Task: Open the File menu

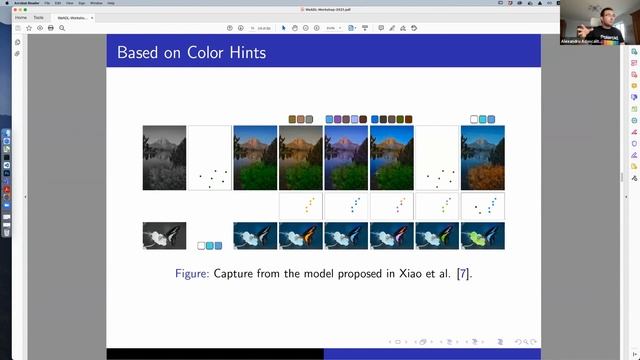Action: (x=47, y=3)
